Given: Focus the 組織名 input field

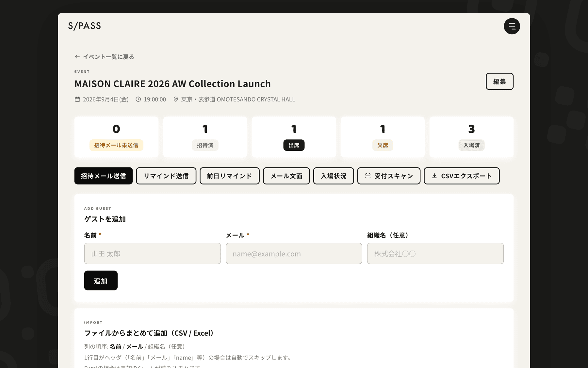Looking at the screenshot, I should [435, 254].
